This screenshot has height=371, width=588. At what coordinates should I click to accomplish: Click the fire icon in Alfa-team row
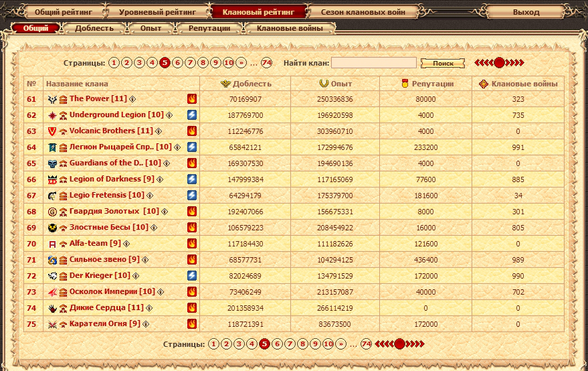point(192,243)
